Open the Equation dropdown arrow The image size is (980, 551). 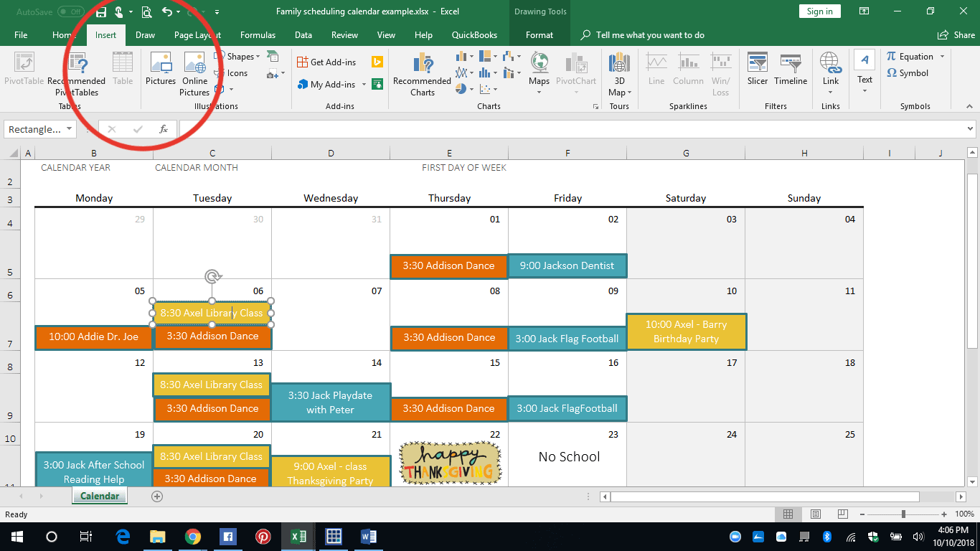(x=943, y=57)
